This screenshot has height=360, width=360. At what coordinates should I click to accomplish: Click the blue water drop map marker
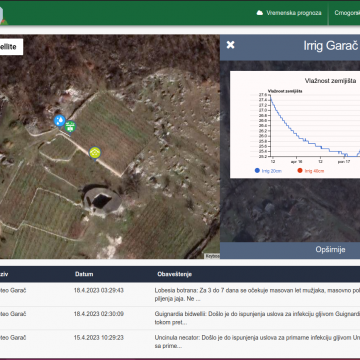click(x=60, y=121)
